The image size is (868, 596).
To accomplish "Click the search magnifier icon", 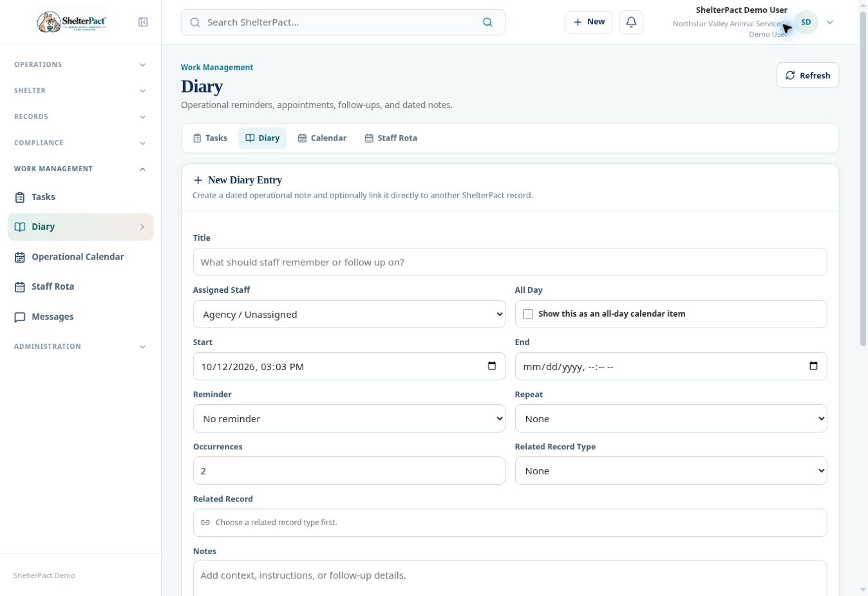I will coord(487,22).
